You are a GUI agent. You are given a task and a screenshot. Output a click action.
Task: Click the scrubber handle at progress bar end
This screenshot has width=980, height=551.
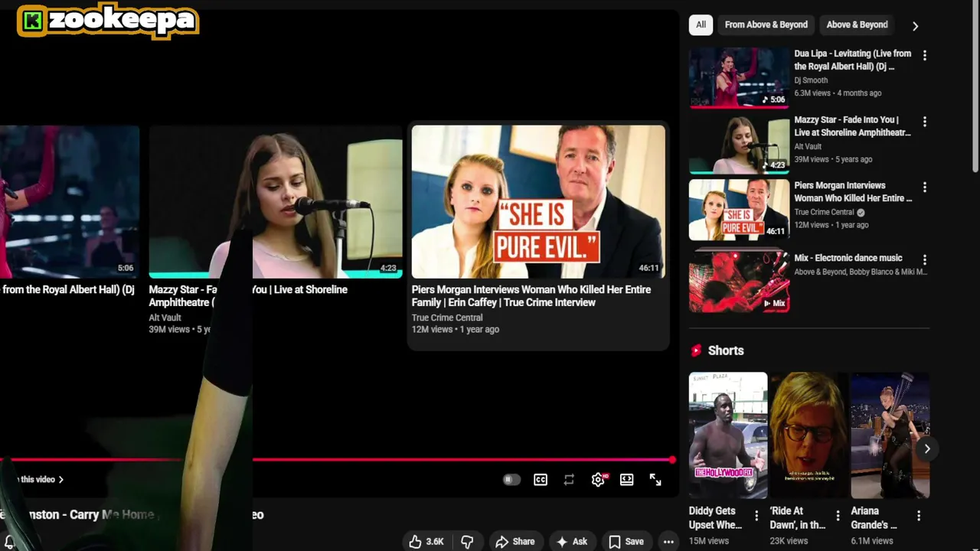point(672,460)
